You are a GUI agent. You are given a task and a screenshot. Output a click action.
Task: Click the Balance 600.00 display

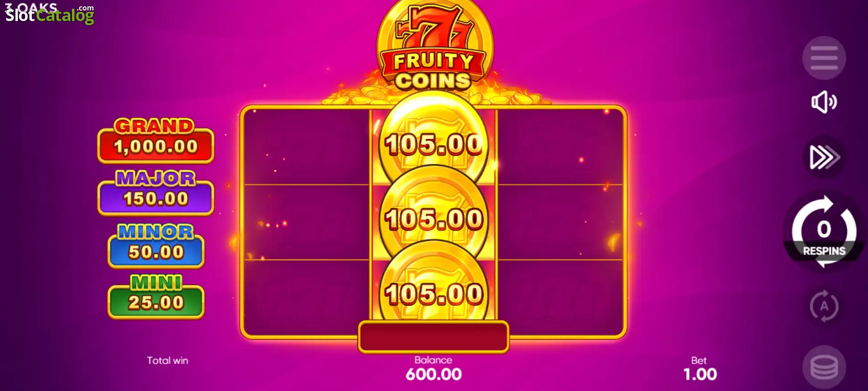click(x=434, y=369)
